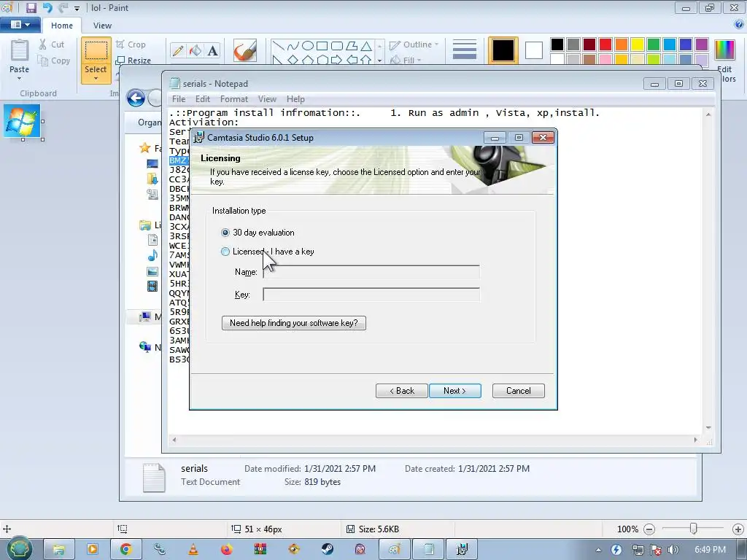Image resolution: width=747 pixels, height=560 pixels.
Task: Click the Save icon in Paint's quick access toolbar
Action: click(x=31, y=7)
